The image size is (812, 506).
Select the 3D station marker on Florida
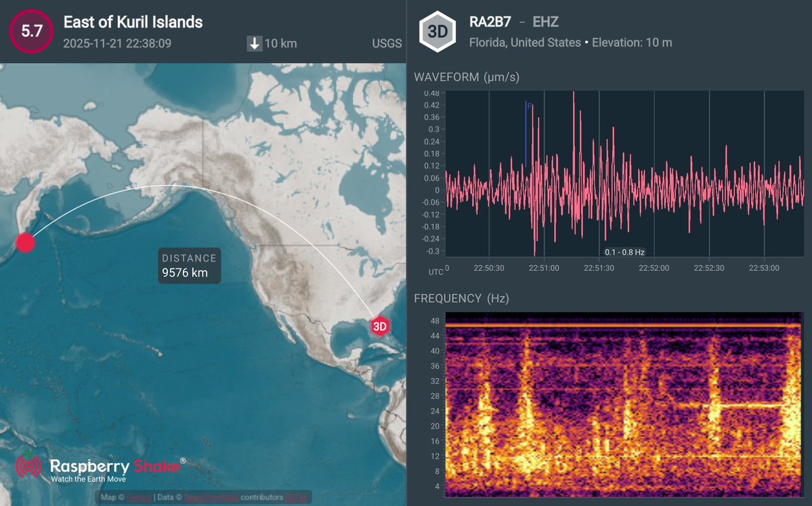tap(379, 326)
